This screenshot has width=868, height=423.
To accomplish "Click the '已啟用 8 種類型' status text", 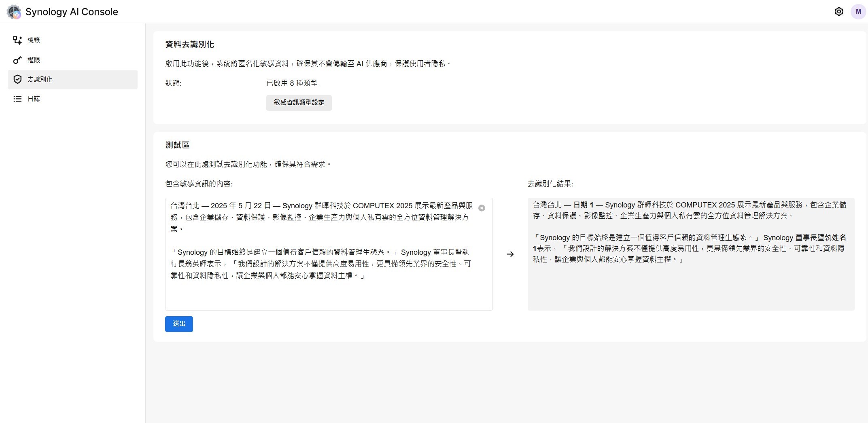I will 293,83.
